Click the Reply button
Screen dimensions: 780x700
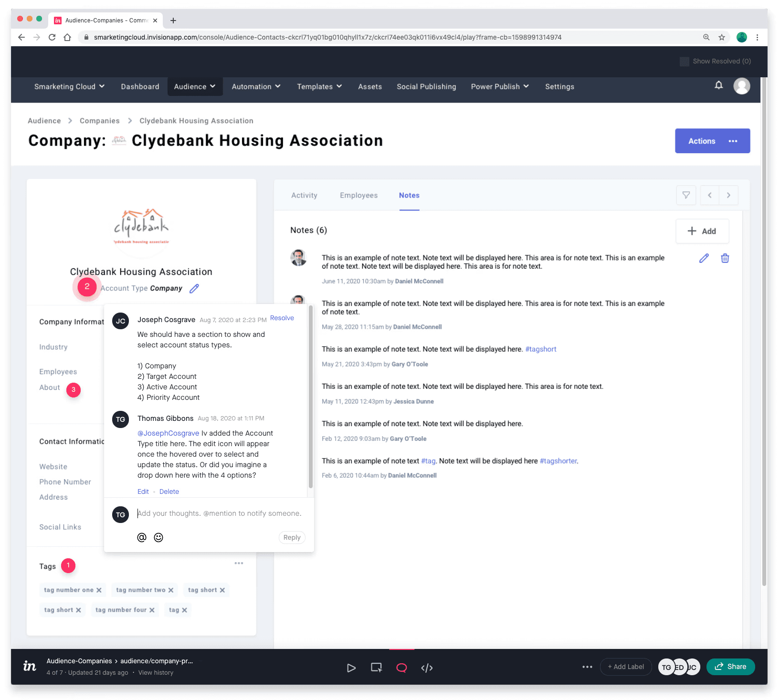tap(292, 538)
